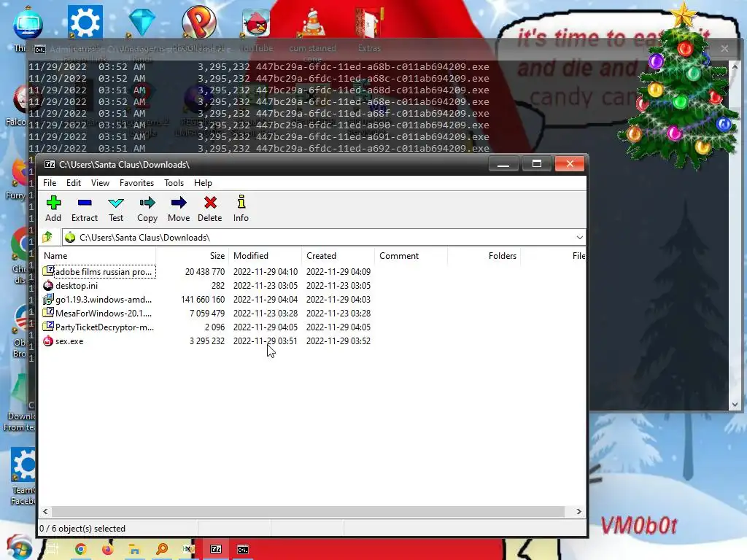Open the View menu
This screenshot has width=747, height=560.
(100, 183)
